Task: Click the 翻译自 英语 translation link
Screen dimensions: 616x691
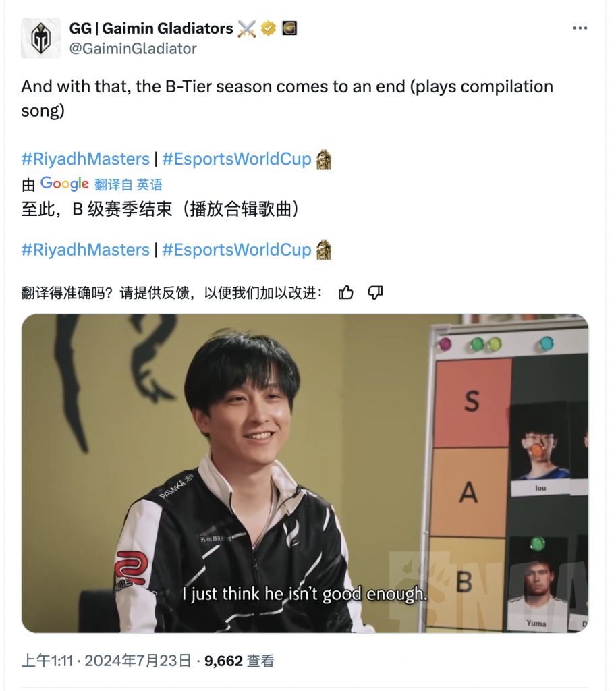Action: 128,184
